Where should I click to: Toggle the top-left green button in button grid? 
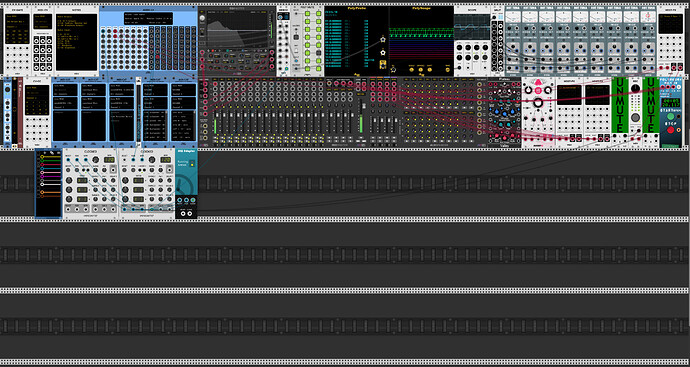307,14
